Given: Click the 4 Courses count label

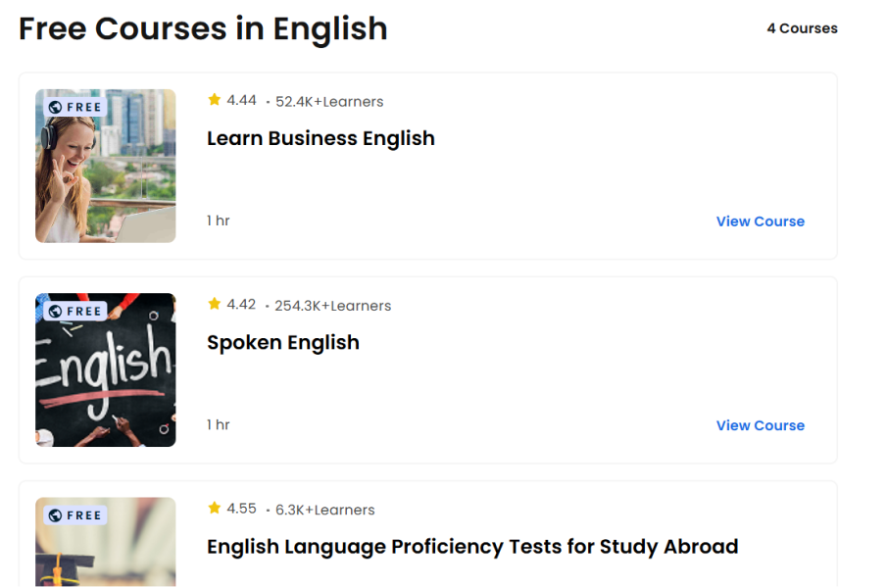Looking at the screenshot, I should point(802,28).
